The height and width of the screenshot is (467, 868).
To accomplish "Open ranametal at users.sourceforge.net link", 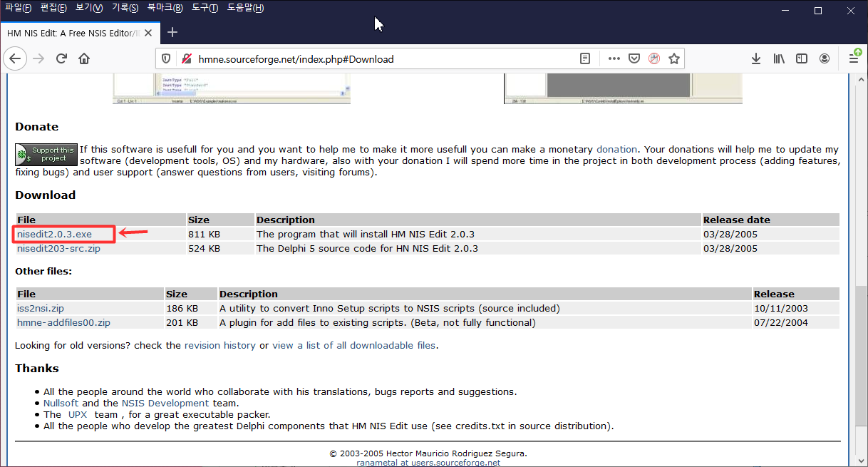I will click(428, 463).
